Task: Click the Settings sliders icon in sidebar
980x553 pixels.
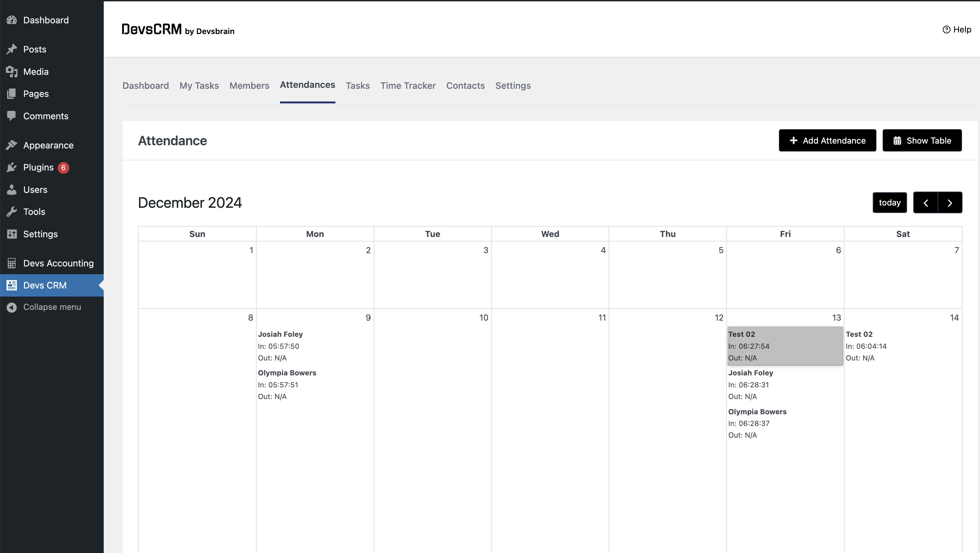Action: (12, 234)
